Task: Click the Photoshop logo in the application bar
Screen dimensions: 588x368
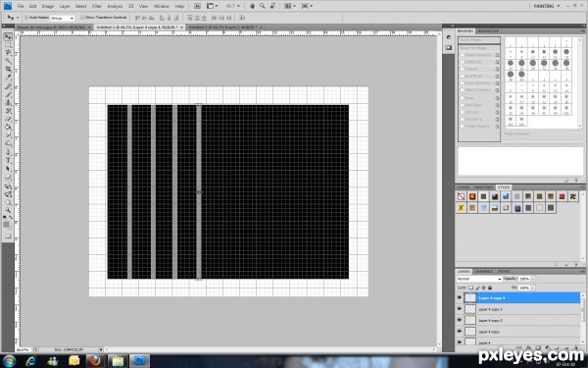Action: click(7, 6)
